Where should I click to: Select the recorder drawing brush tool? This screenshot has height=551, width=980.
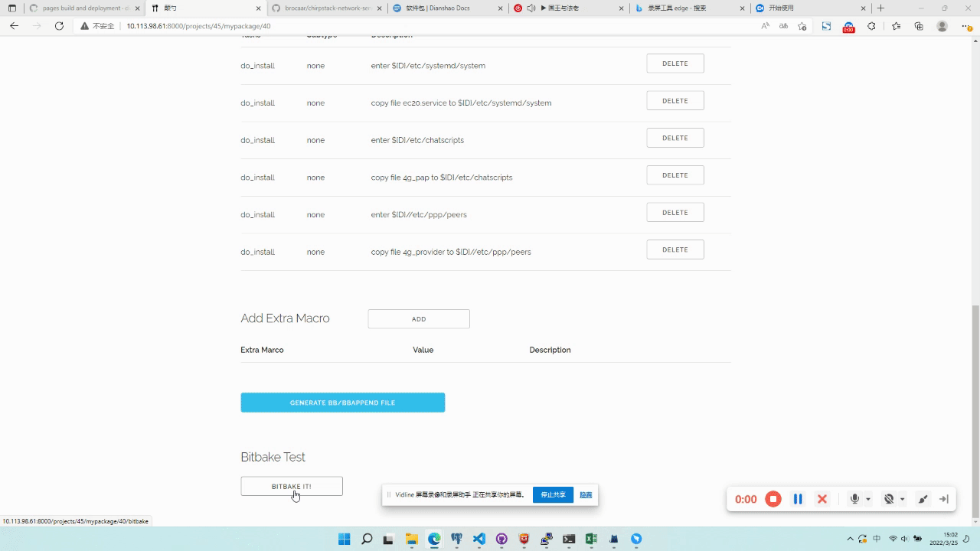pyautogui.click(x=923, y=499)
